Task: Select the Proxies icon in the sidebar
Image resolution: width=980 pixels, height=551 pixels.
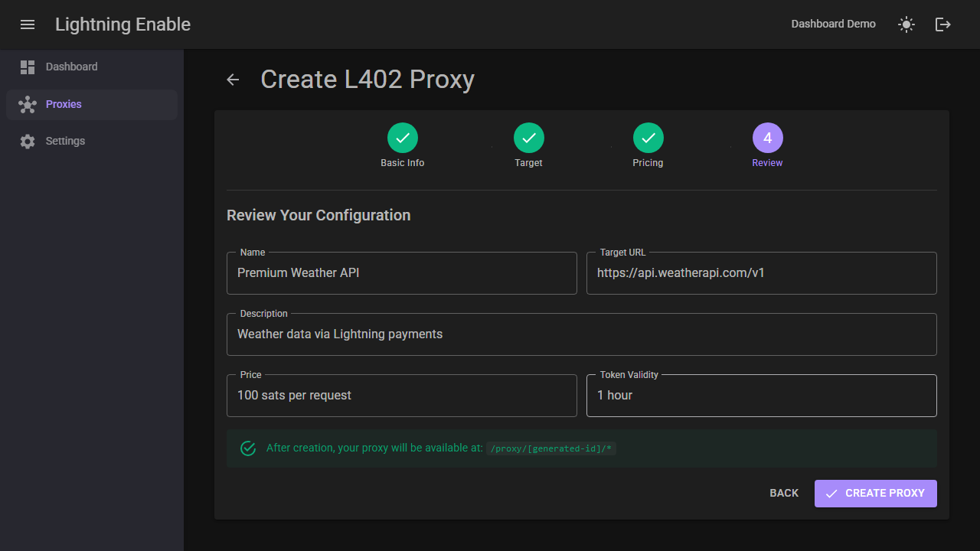Action: pyautogui.click(x=28, y=104)
